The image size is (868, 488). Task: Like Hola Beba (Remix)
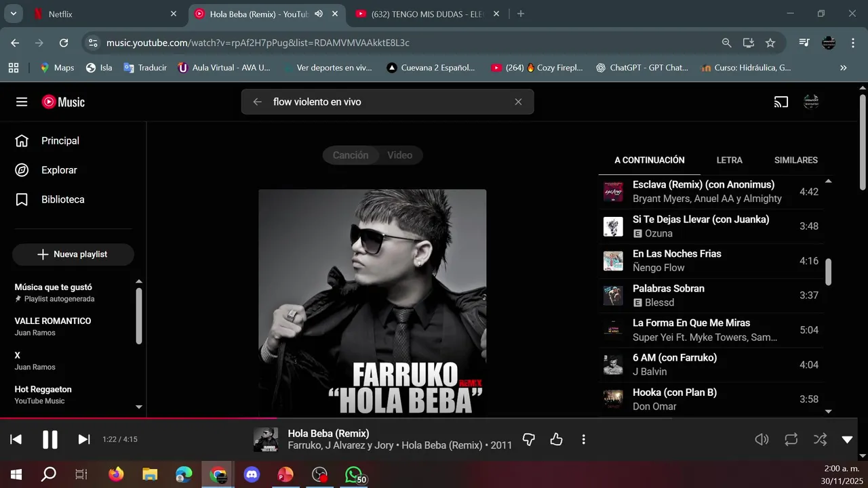click(x=556, y=439)
